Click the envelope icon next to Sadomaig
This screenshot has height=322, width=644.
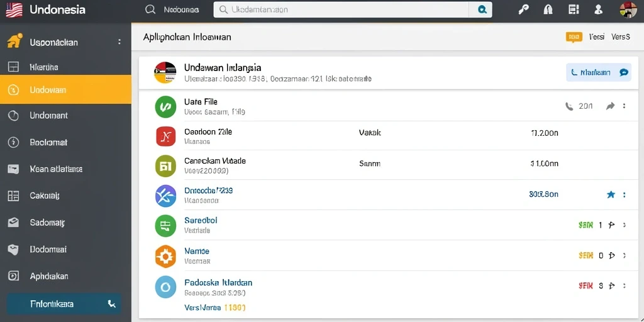coord(14,223)
